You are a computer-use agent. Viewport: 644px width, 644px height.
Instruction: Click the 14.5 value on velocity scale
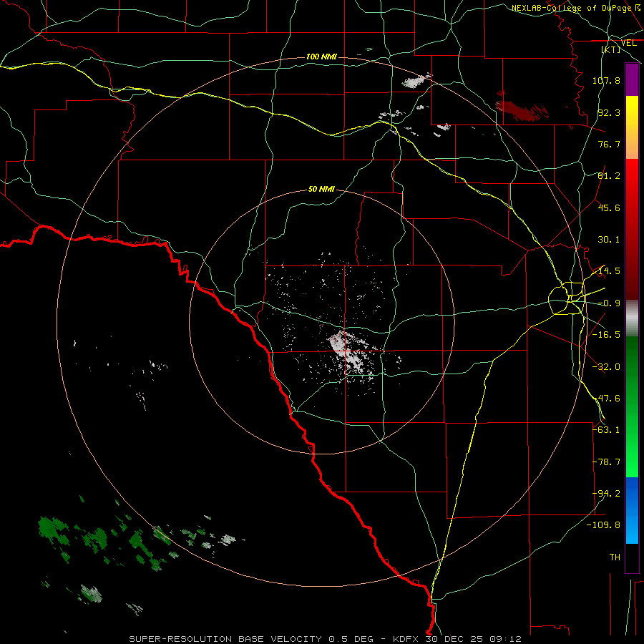609,271
